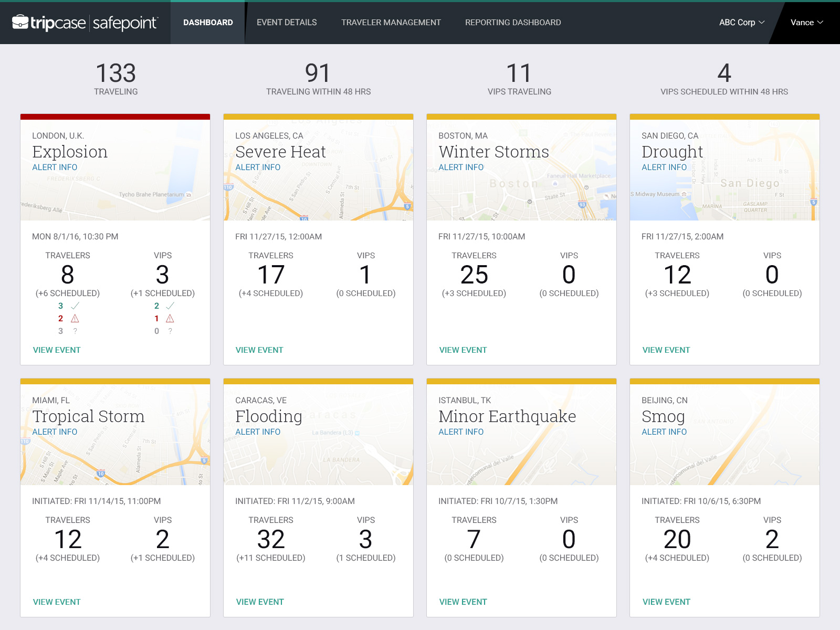
Task: Click the green checkmark icon under London VIPs
Action: pos(170,306)
